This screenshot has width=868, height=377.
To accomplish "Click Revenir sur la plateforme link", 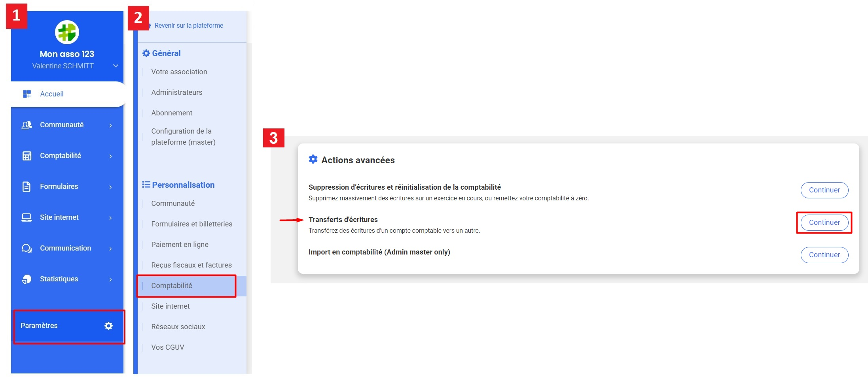I will tap(189, 26).
